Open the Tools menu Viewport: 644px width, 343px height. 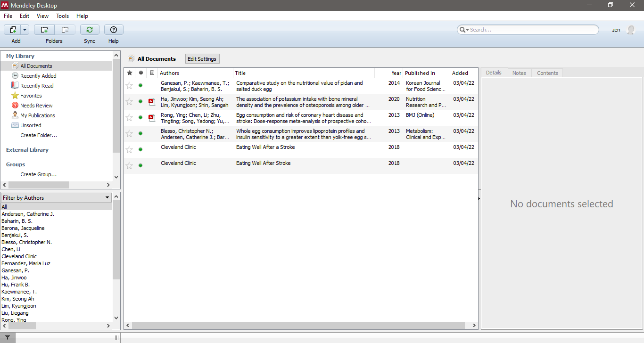pyautogui.click(x=63, y=16)
